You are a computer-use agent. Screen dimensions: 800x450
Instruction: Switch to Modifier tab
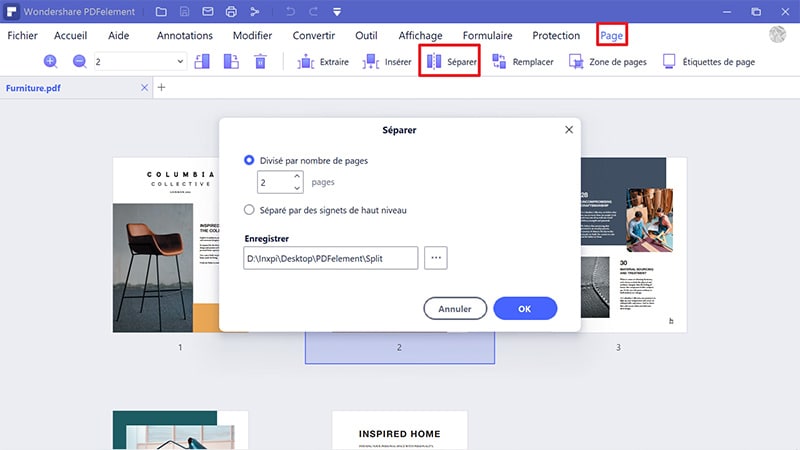point(252,36)
